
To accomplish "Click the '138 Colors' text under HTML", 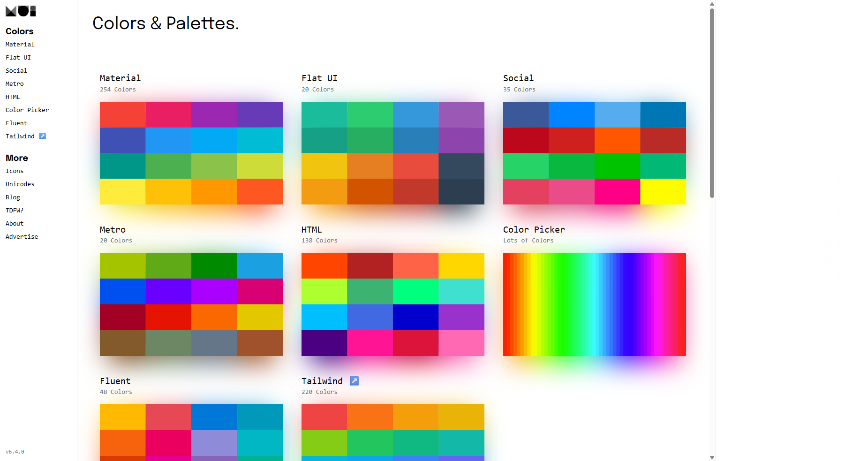I will [319, 240].
